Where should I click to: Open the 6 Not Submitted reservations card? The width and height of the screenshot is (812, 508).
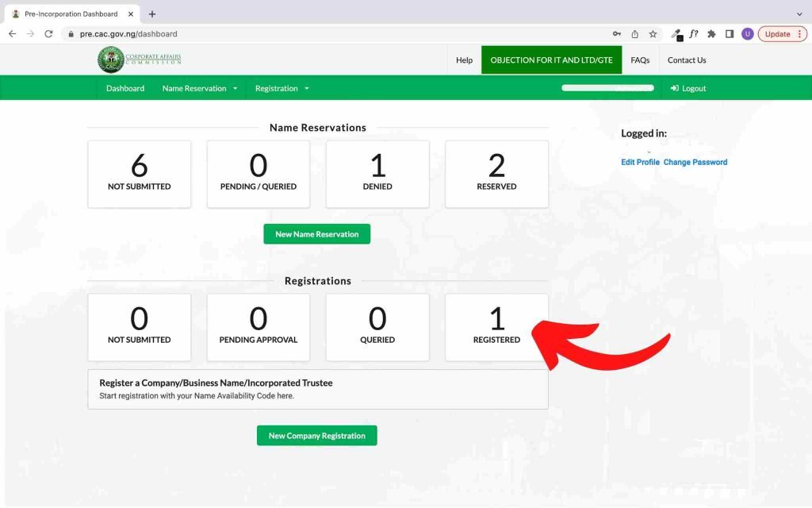140,174
